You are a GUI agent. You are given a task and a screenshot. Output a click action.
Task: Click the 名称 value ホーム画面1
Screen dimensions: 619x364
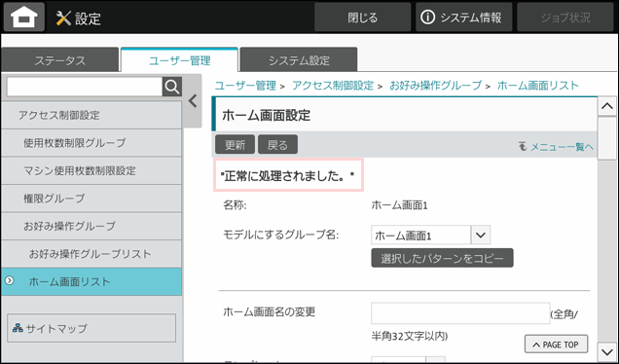[399, 205]
